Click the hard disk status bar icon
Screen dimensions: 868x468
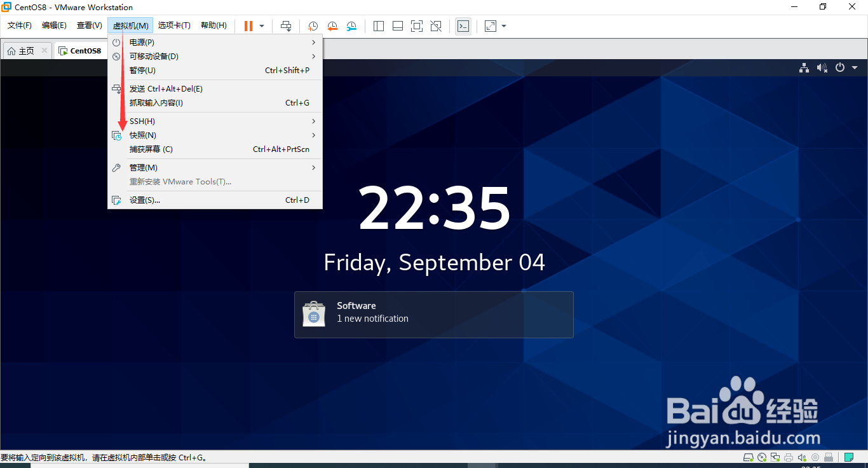(x=749, y=457)
